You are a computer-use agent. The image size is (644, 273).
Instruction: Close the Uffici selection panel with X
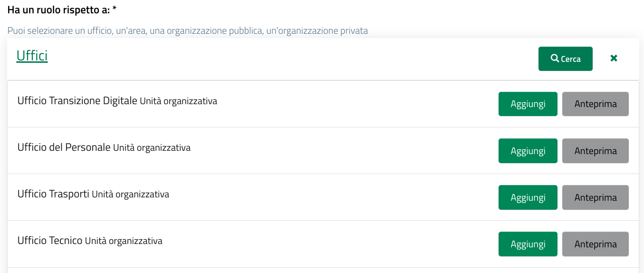coord(614,58)
